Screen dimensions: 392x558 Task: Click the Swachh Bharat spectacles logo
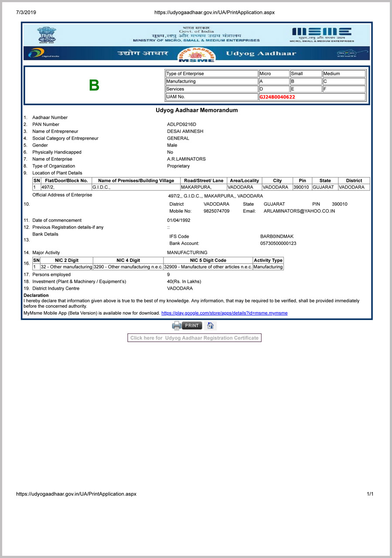click(x=346, y=54)
